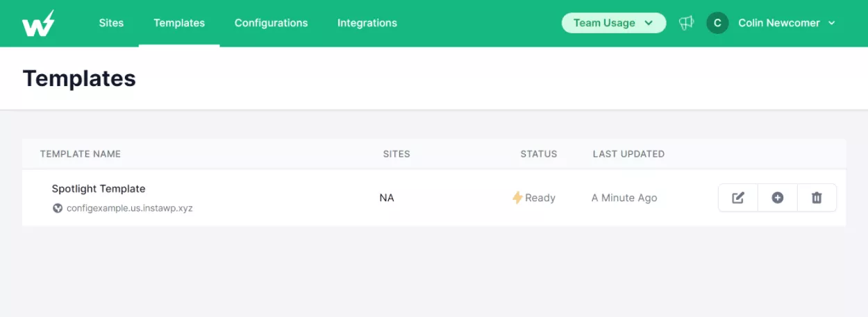
Task: Select the Templates tab
Action: [179, 23]
